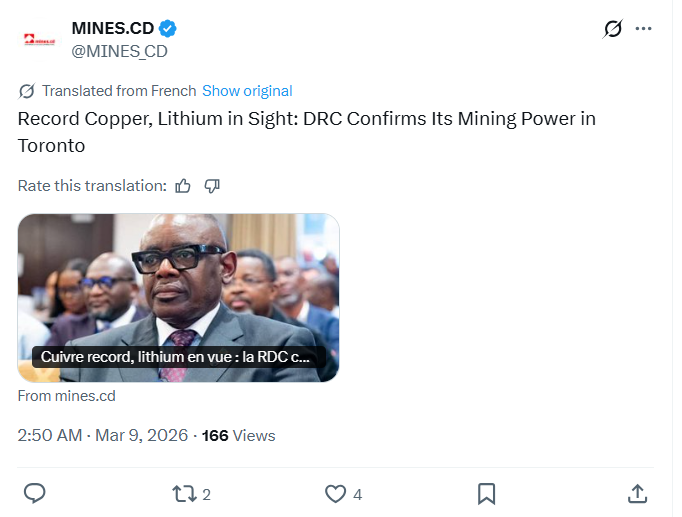Click the reply speech bubble icon
The image size is (682, 517).
[35, 493]
